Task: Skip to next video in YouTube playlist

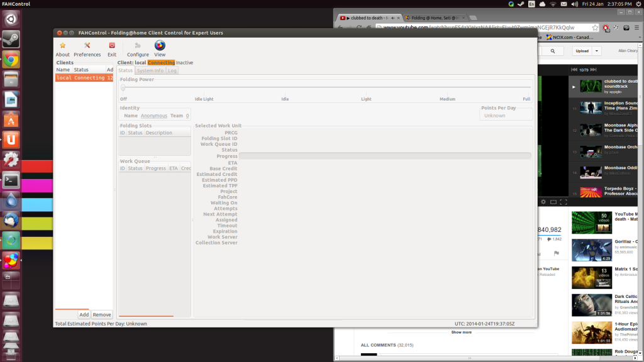Action: pos(594,70)
